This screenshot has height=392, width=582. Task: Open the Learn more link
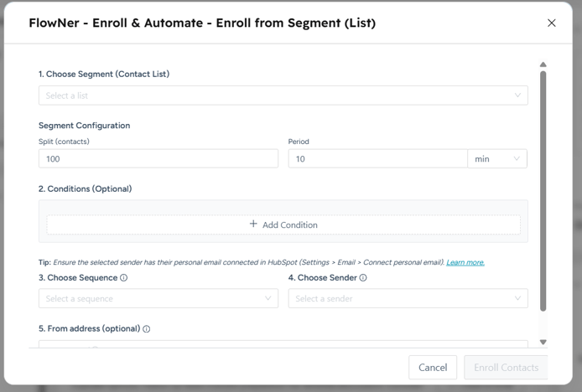465,262
